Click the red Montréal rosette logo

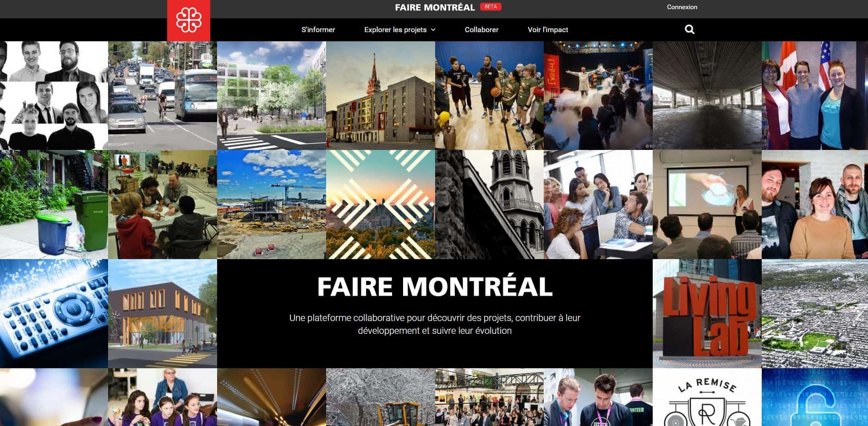pyautogui.click(x=189, y=21)
